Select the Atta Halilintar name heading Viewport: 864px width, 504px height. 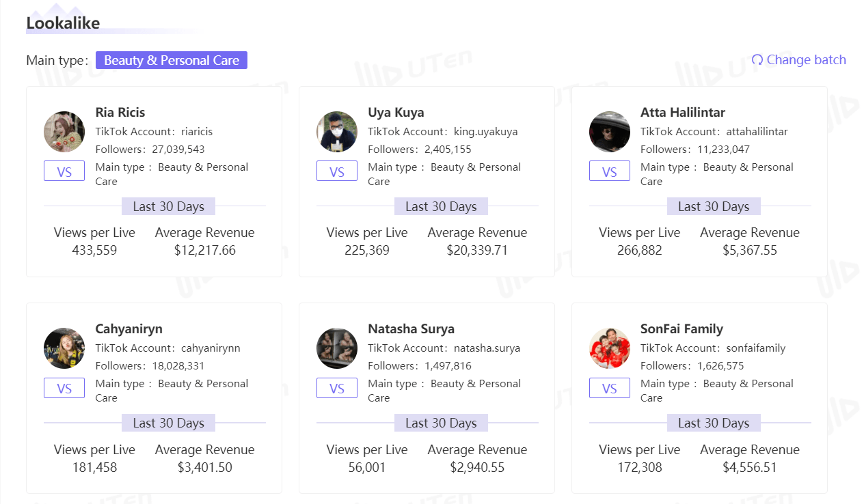pos(683,113)
